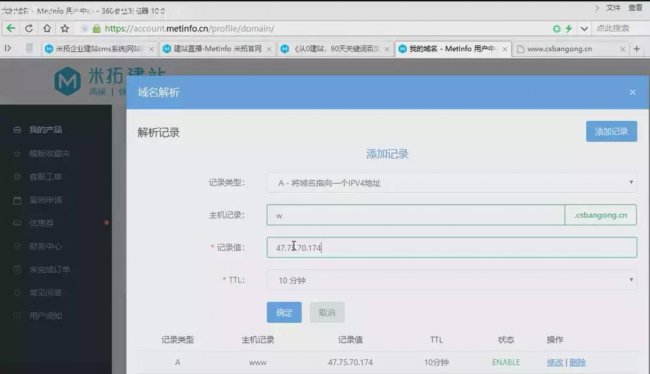Click the green lightning speed-mode icon

(569, 29)
